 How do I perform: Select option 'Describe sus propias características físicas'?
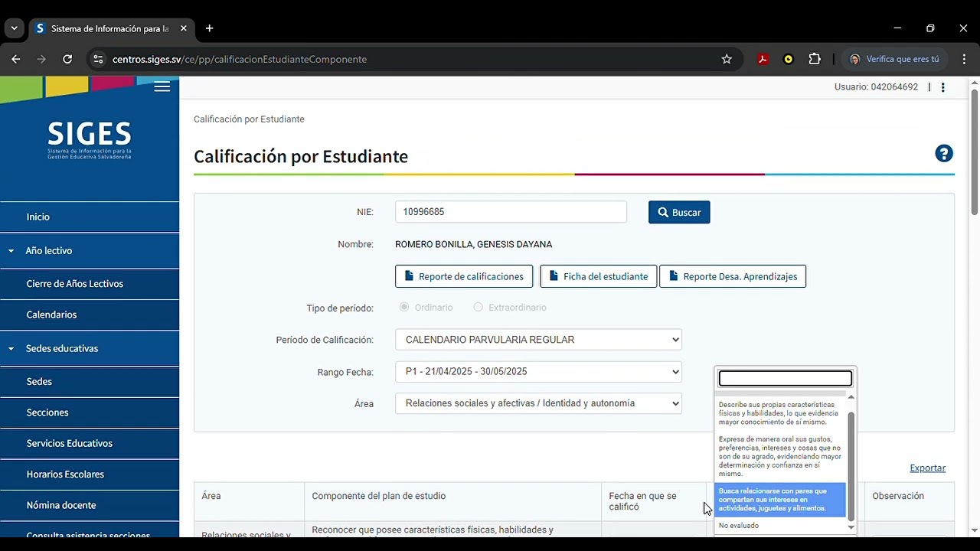click(x=779, y=413)
